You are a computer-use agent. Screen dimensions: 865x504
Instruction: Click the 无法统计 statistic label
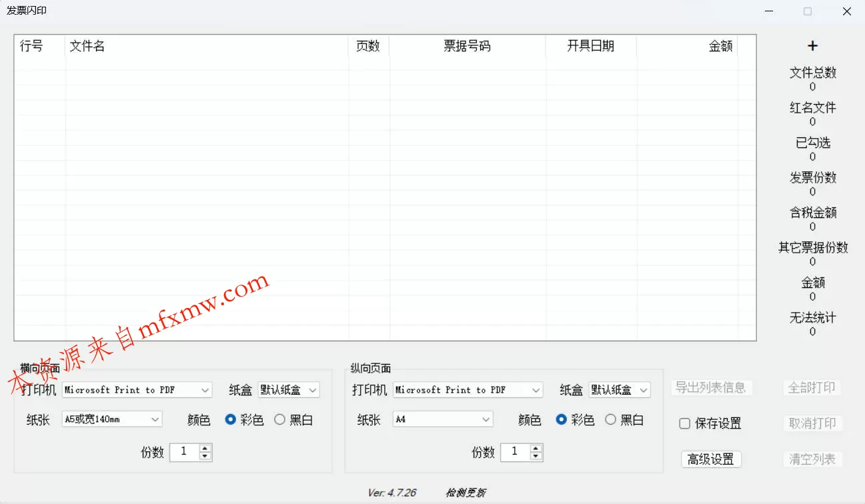[812, 318]
